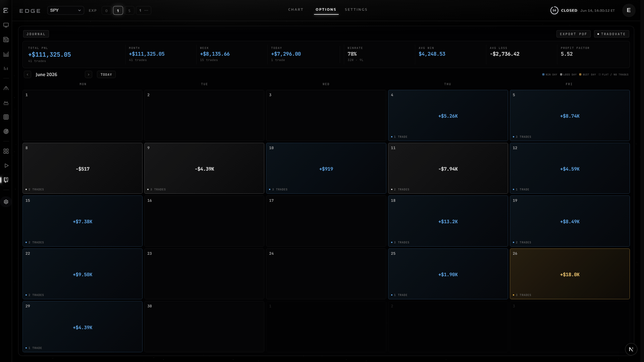644x362 pixels.
Task: Open the '1 ···' expiration selector
Action: click(144, 11)
